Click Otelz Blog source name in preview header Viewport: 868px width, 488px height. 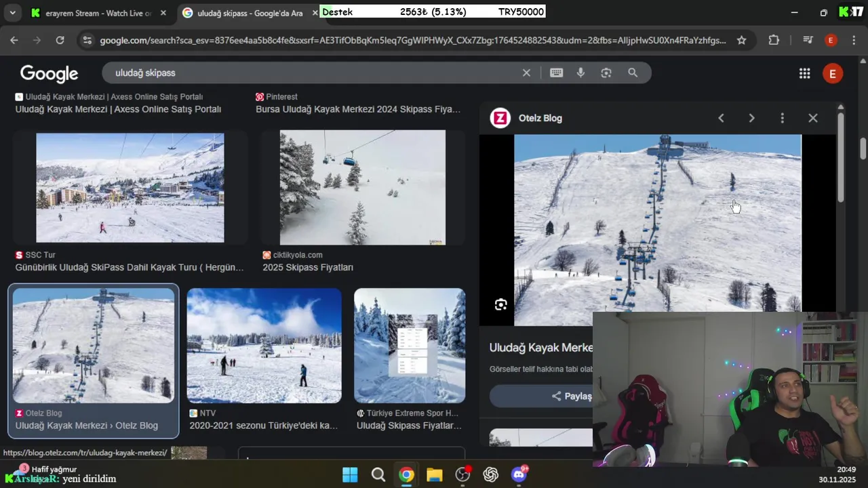[540, 118]
